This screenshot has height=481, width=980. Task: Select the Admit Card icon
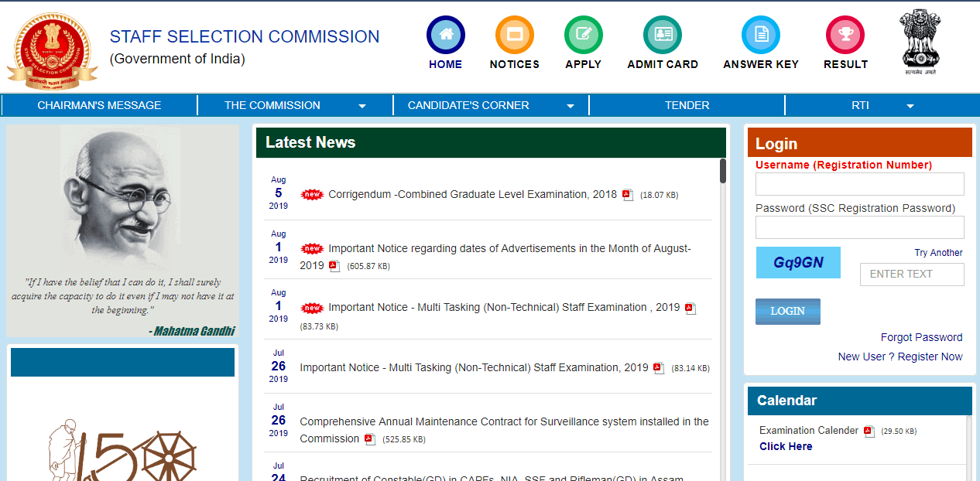(x=663, y=35)
